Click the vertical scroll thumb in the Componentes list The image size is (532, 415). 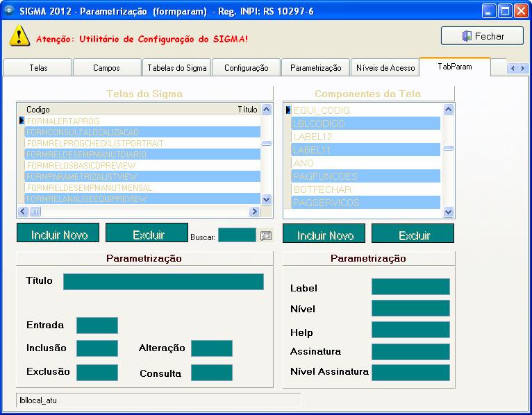(448, 148)
